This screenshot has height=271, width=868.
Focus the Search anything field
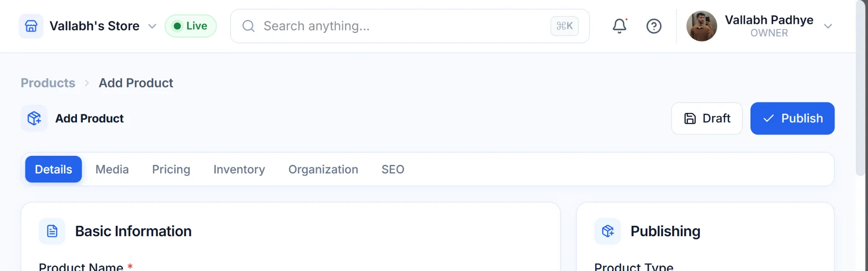click(410, 26)
